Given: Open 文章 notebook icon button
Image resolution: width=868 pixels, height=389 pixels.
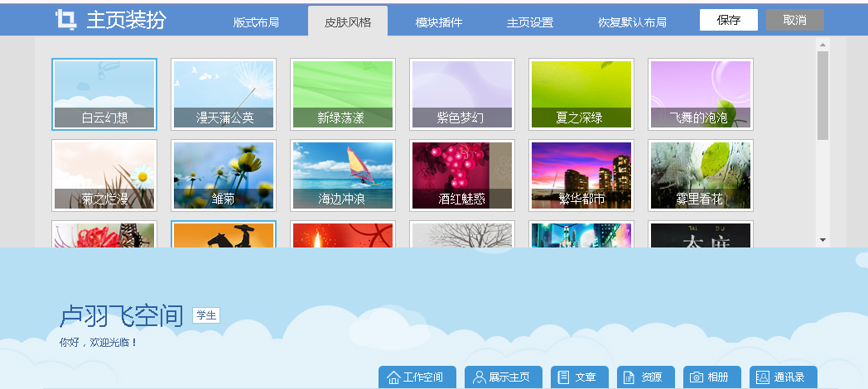Looking at the screenshot, I should pyautogui.click(x=580, y=377).
